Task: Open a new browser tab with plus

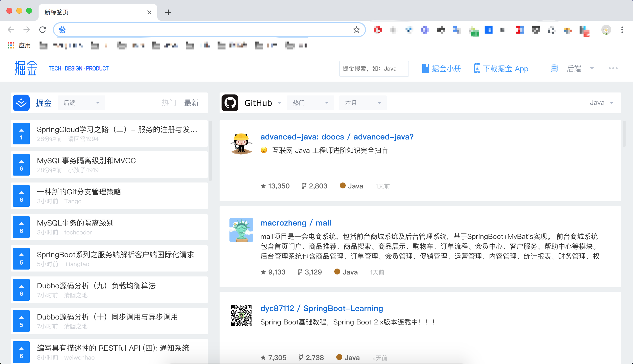Action: [x=168, y=12]
